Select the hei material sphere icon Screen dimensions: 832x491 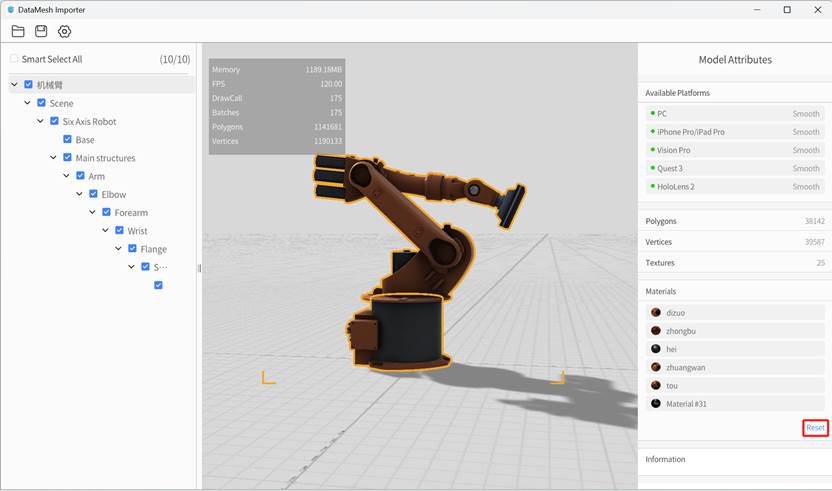(656, 349)
